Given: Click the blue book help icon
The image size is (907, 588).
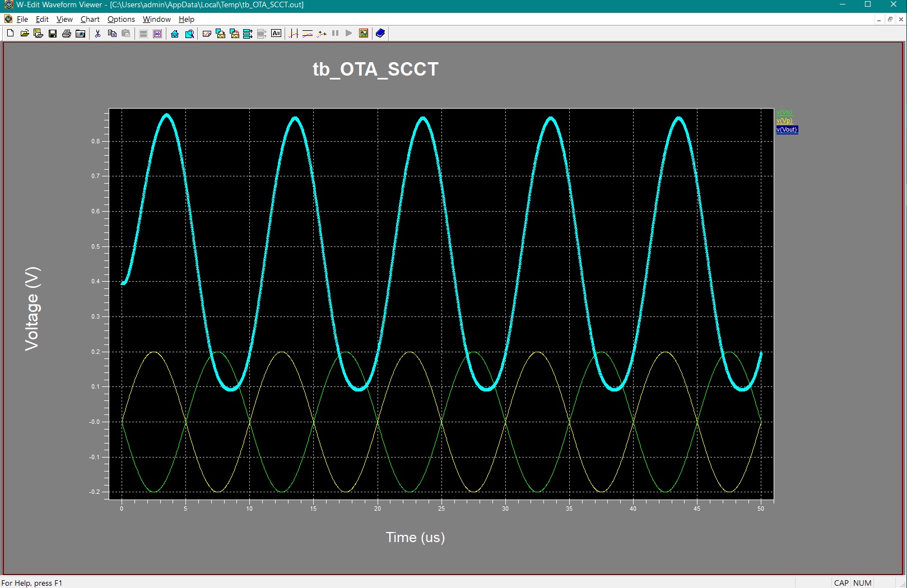Looking at the screenshot, I should (x=380, y=34).
